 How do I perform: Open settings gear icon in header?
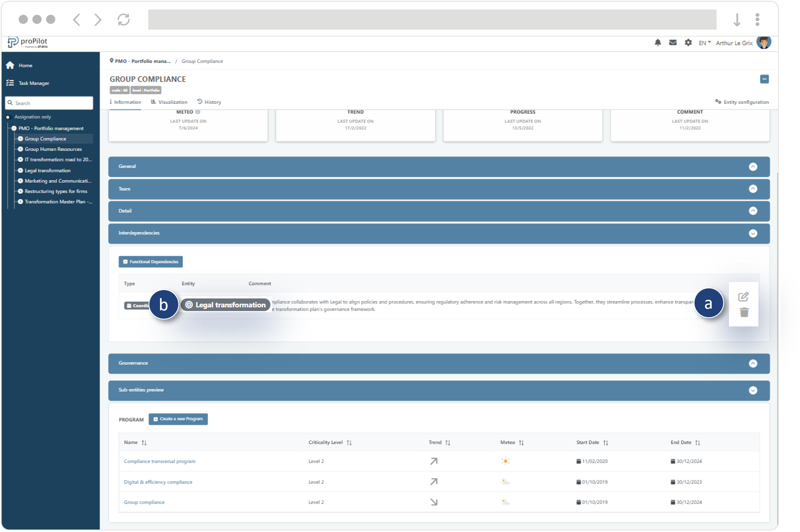688,43
